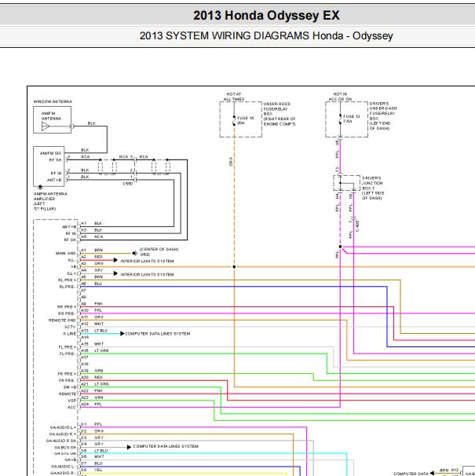Click arrowhead on the A2 RED wire
This screenshot has height=476, width=475.
[x=115, y=260]
